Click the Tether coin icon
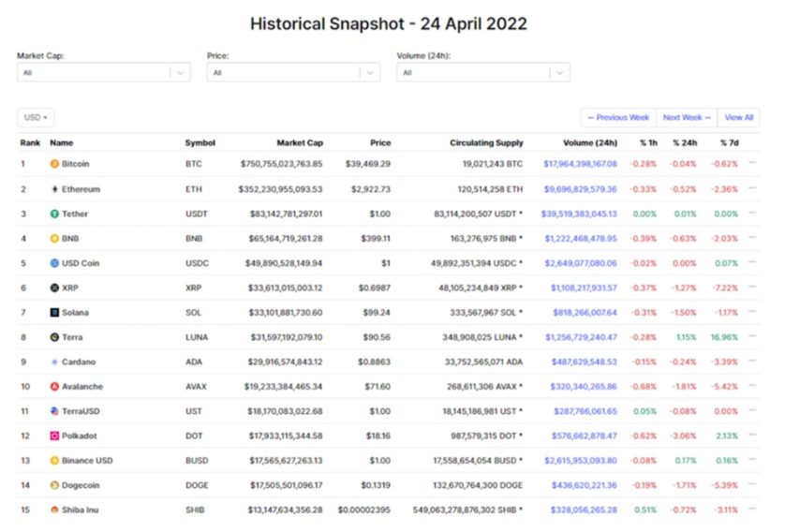 (x=54, y=214)
